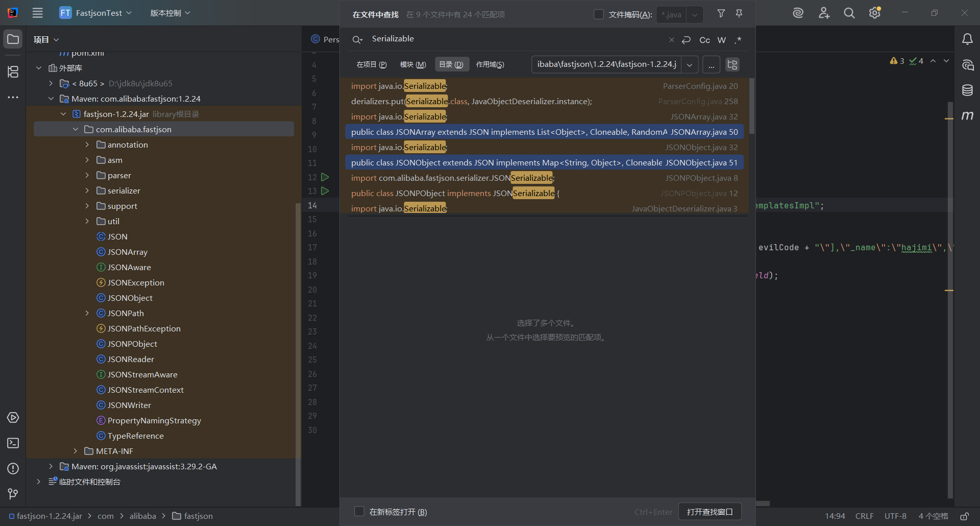Open the Terminal tool window

click(13, 443)
